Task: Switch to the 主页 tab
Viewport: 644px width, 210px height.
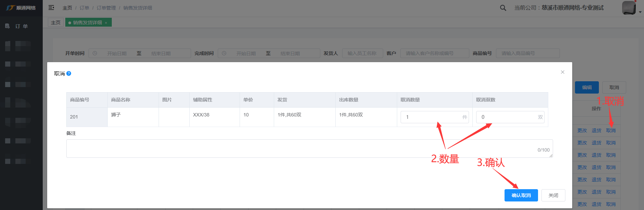Action: point(56,23)
